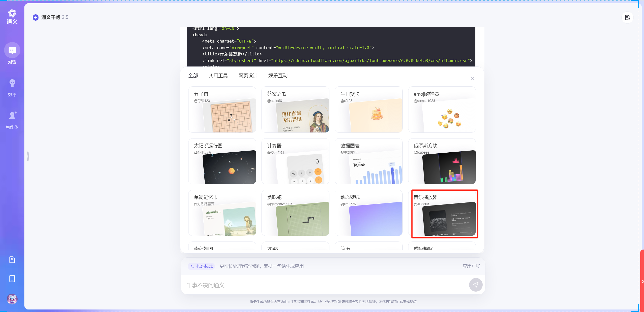Click the document icon in sidebar bottom
Viewport: 644px width, 312px height.
click(x=12, y=260)
